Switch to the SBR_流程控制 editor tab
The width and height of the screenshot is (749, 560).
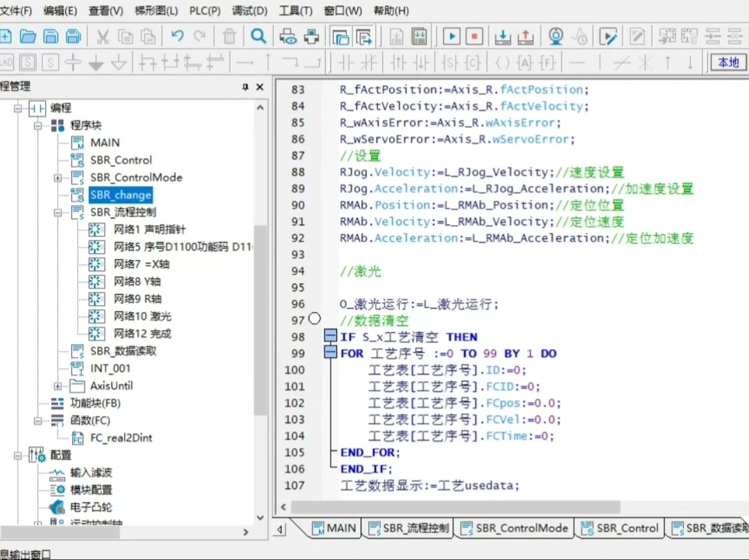409,528
